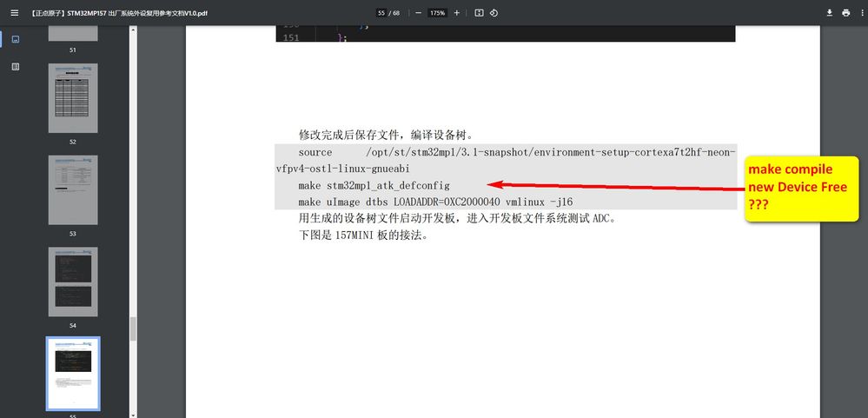Click the PDF file title text
The height and width of the screenshot is (418, 868).
click(120, 13)
